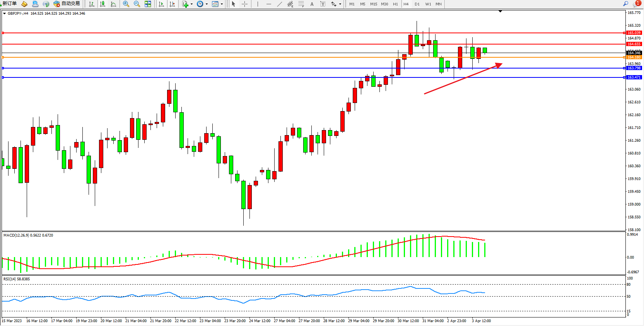This screenshot has width=644, height=326.
Task: Open the chat notification bubble
Action: (x=636, y=4)
